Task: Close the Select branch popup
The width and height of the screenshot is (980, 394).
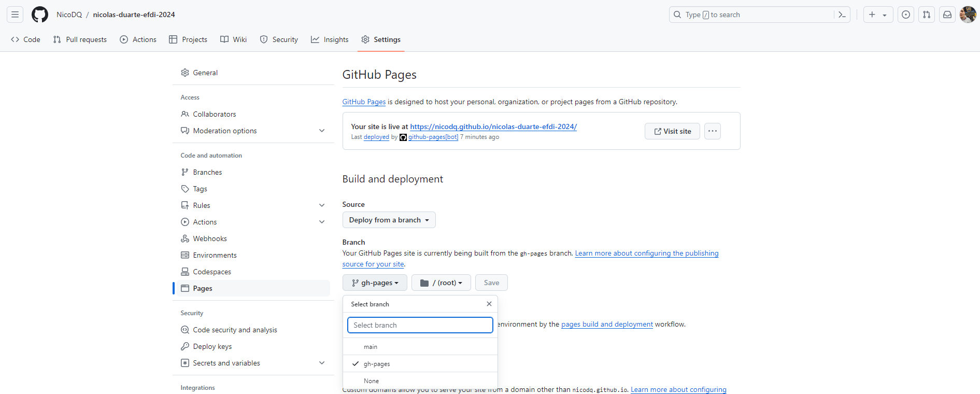Action: tap(489, 304)
